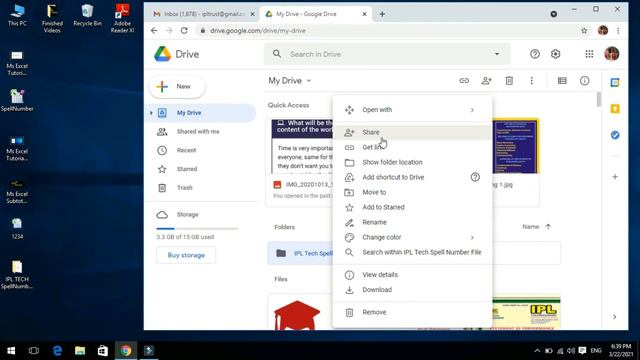Show the view details info panel icon
640x360 pixels.
(x=584, y=81)
